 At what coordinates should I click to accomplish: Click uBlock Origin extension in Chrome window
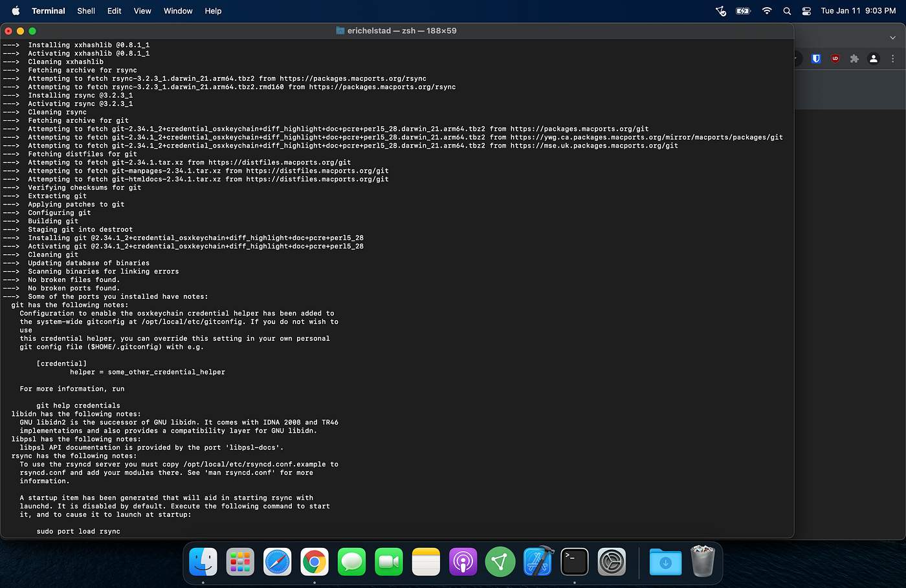click(x=835, y=59)
